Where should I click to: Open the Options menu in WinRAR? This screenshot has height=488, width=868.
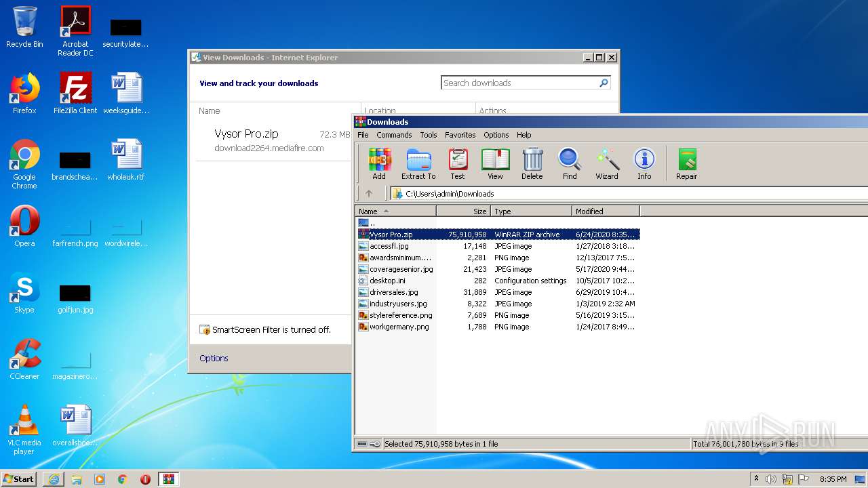[496, 135]
